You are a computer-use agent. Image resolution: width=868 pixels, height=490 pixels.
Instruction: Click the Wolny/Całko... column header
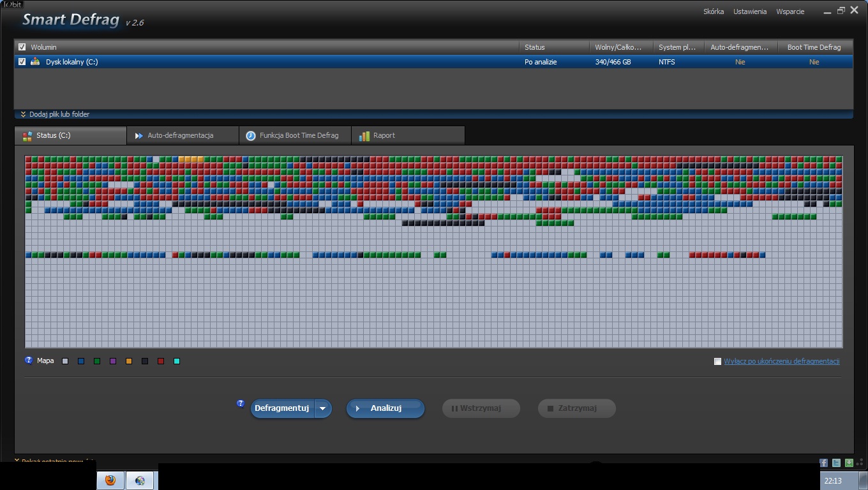pos(622,47)
